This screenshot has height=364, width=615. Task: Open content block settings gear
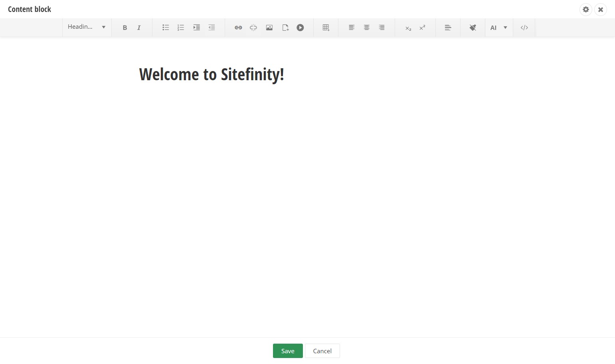point(585,9)
